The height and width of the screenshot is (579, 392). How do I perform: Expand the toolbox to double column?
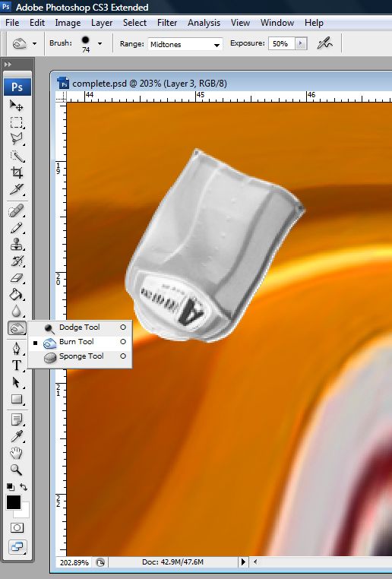[8, 65]
